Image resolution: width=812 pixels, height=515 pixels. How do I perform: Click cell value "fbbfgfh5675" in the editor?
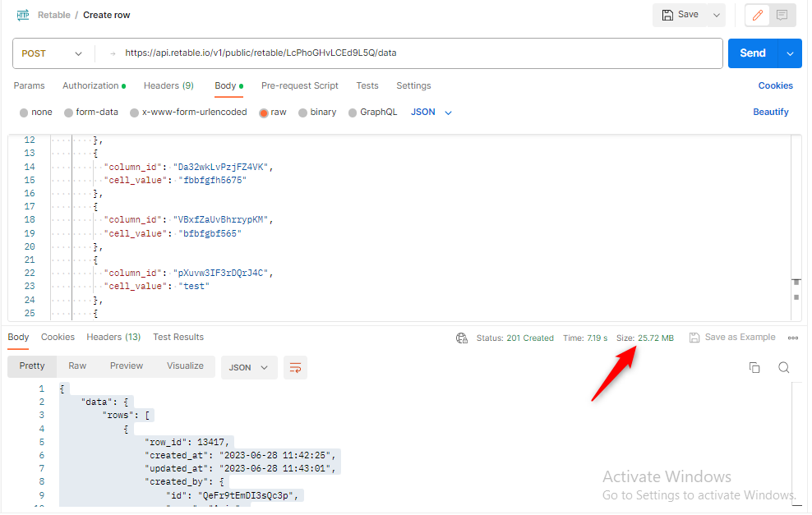click(212, 181)
